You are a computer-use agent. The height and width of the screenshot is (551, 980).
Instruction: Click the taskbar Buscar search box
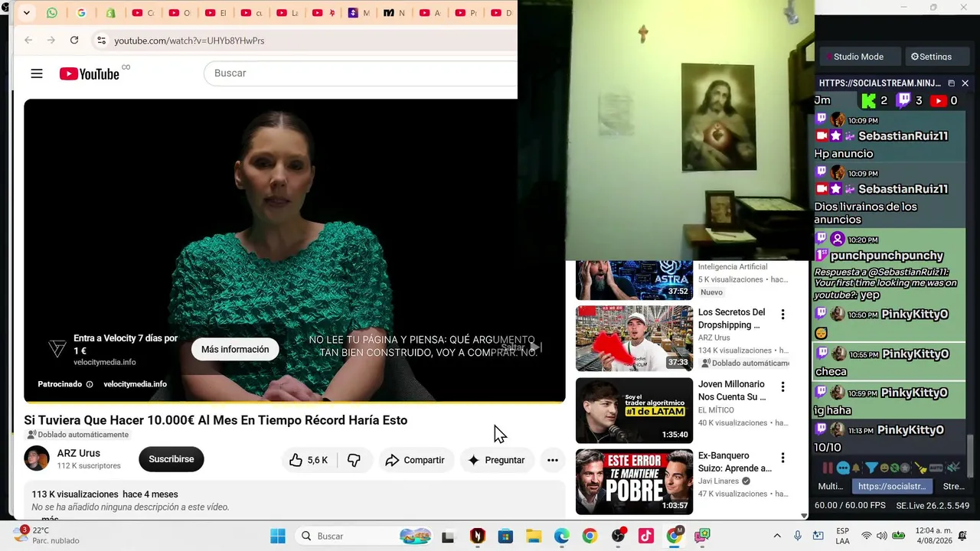pyautogui.click(x=365, y=536)
